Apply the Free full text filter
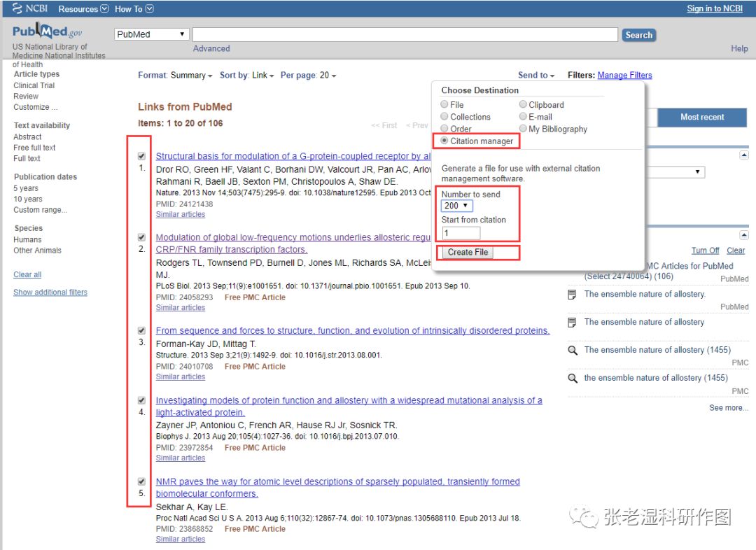Image resolution: width=756 pixels, height=550 pixels. coord(34,148)
